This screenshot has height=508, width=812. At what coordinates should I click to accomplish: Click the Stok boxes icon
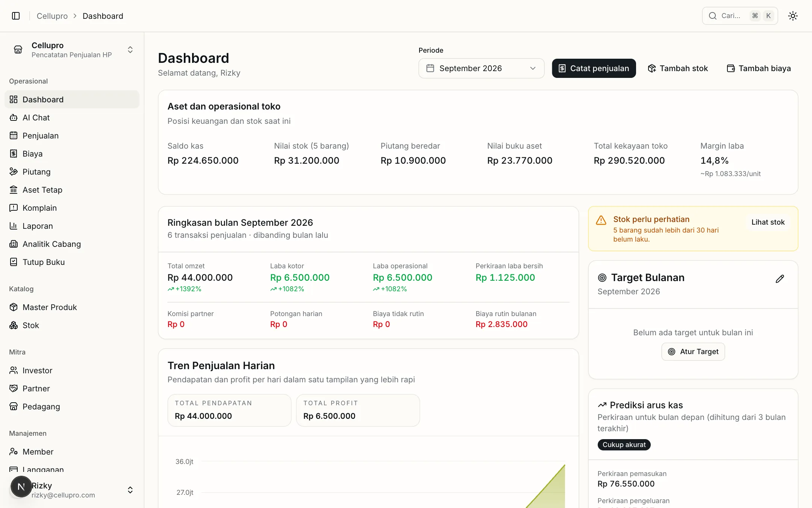[x=14, y=325]
